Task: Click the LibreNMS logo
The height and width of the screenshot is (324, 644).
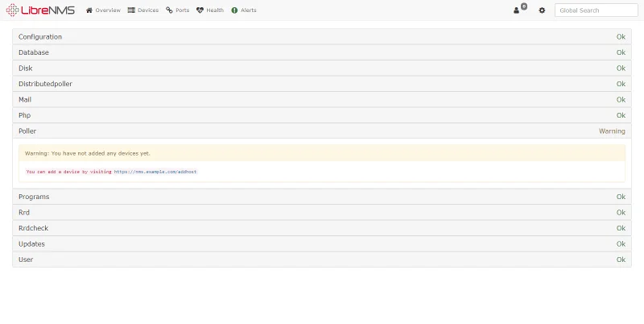Action: [40, 10]
